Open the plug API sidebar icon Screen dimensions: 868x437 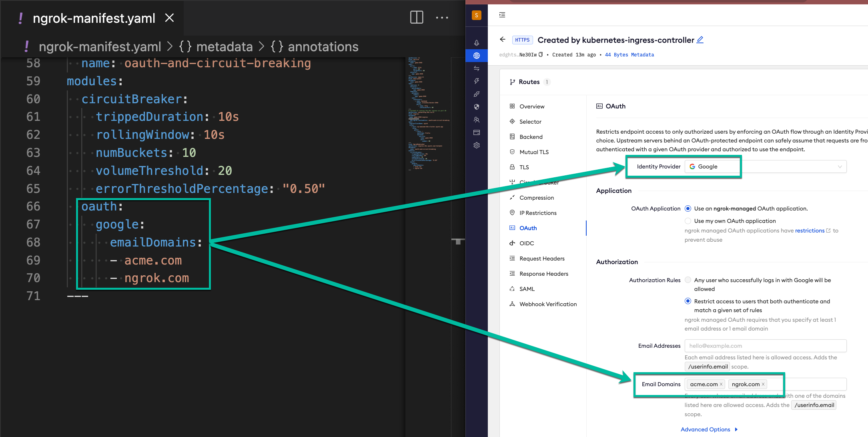(476, 94)
